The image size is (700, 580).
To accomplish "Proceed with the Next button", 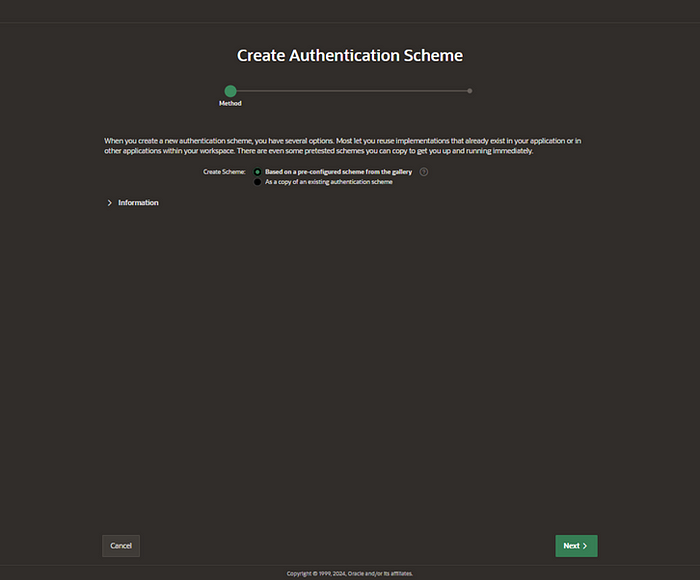I will 576,546.
